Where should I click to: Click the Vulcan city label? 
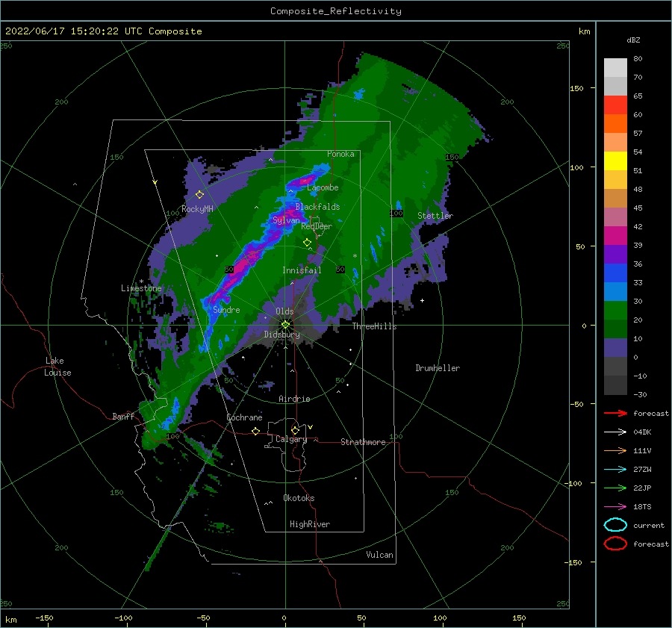click(x=380, y=555)
